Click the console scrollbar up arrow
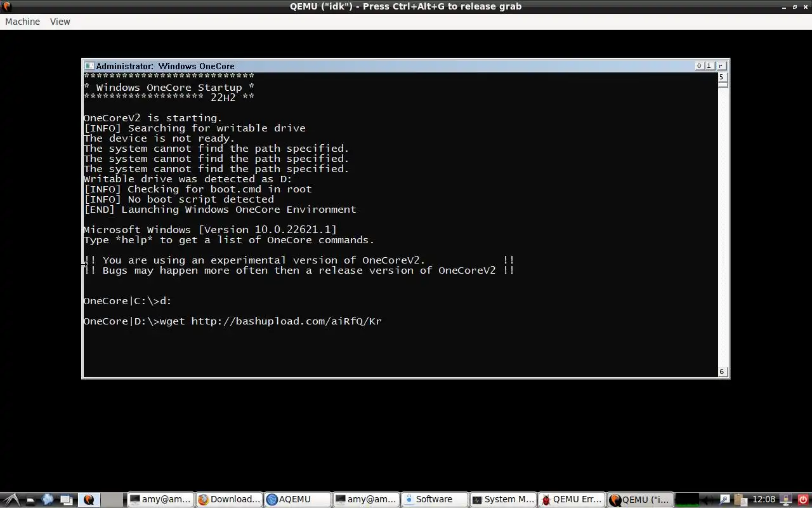Image resolution: width=812 pixels, height=508 pixels. (722, 77)
